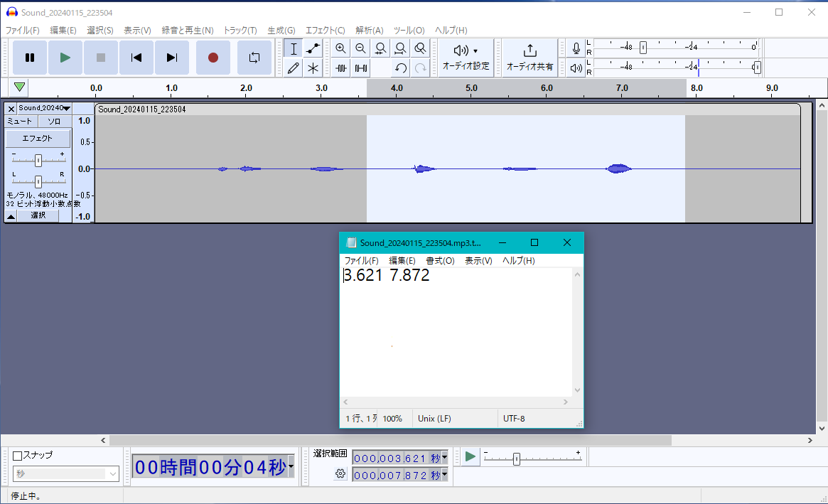Toggle the ミュート button on the track
This screenshot has width=828, height=504.
coord(20,122)
